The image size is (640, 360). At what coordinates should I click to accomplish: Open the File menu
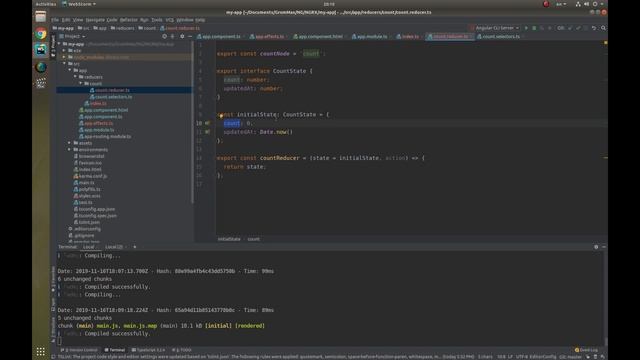coord(55,20)
